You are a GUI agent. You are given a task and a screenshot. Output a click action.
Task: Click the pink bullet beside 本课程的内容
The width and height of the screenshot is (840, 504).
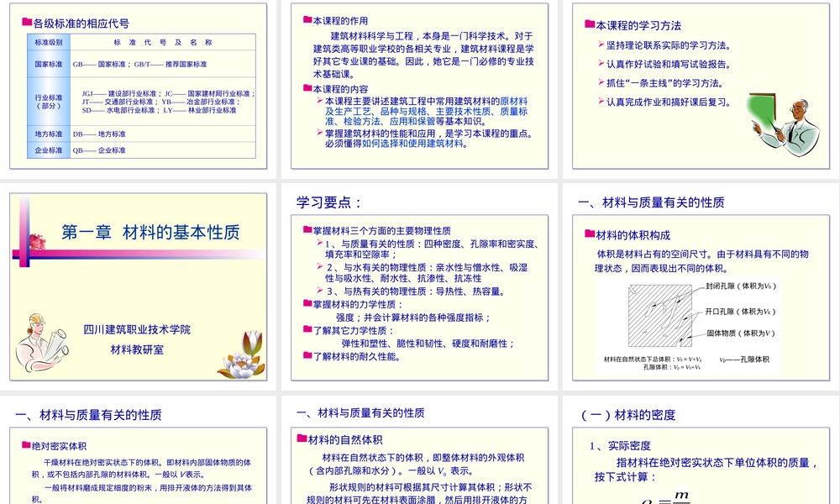click(x=307, y=88)
